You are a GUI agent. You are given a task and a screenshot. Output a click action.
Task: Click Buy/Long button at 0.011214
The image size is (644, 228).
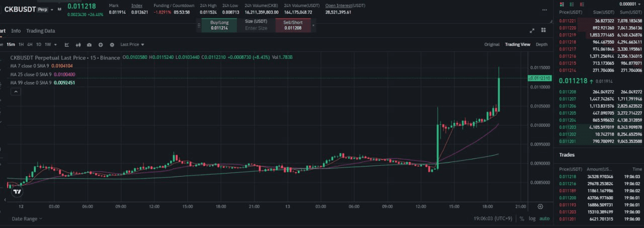pos(219,25)
